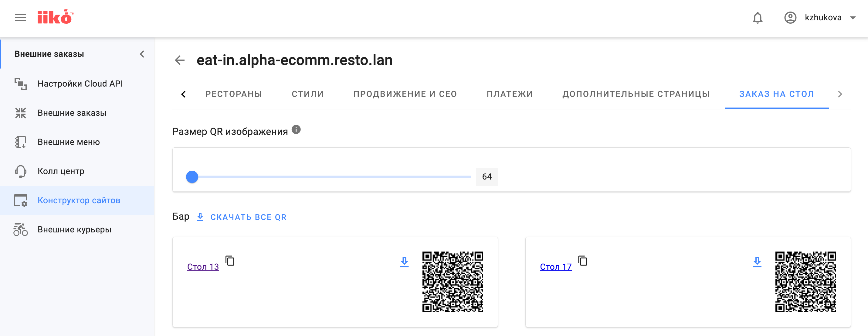Click the eat-in.alpha-ecomm.resto.lan page title
Screen dimensions: 868x336
click(x=294, y=60)
